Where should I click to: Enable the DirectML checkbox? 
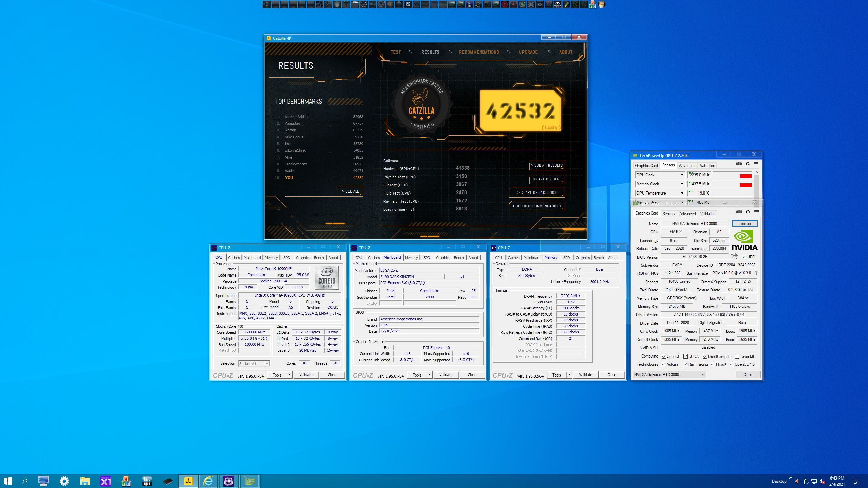[737, 356]
